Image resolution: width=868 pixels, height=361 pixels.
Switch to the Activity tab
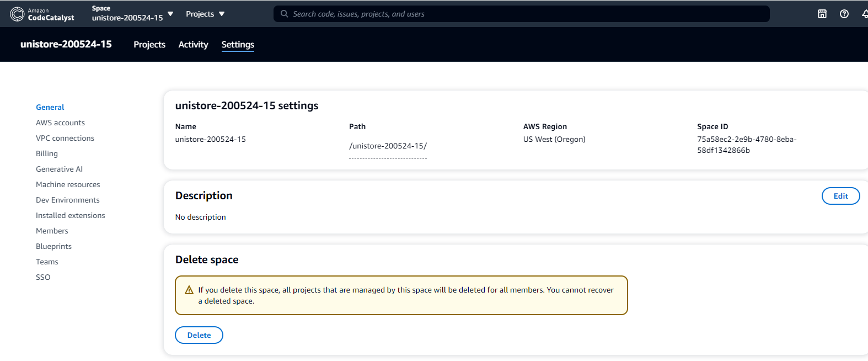point(193,45)
